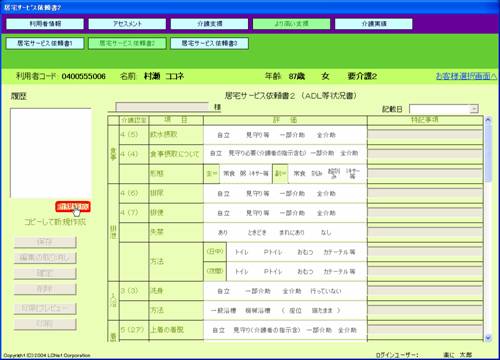Select Pトイレ in the 夜間 method row

pyautogui.click(x=273, y=272)
